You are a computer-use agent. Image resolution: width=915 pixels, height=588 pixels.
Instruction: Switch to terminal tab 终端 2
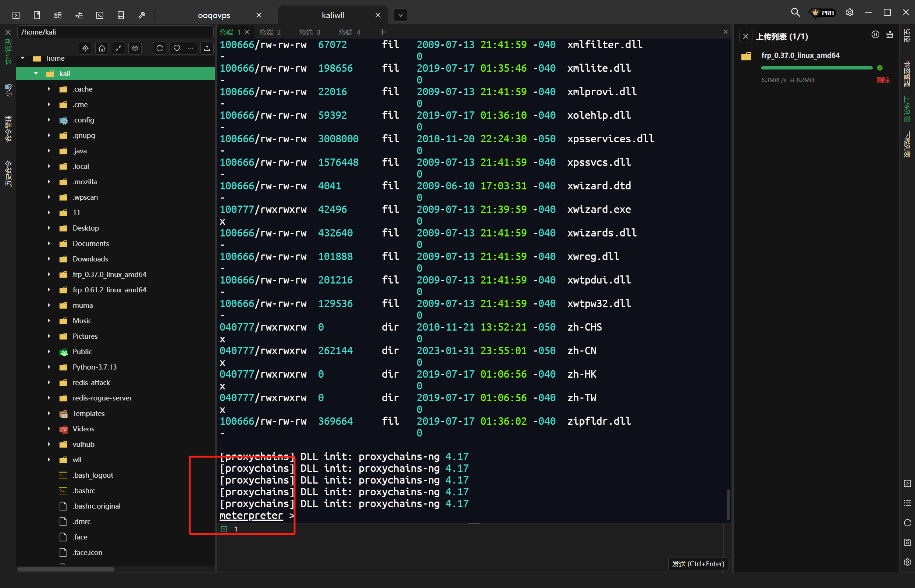click(270, 32)
